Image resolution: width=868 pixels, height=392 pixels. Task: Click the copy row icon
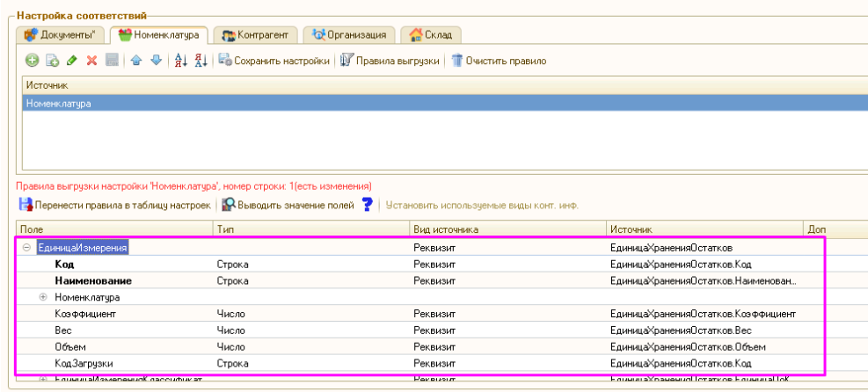[x=51, y=61]
